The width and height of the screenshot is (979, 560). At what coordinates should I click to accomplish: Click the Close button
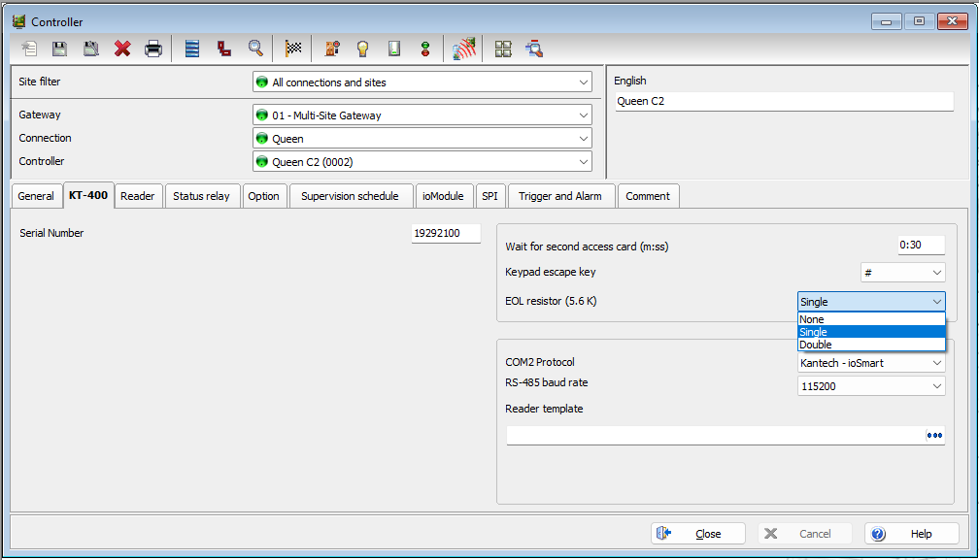(698, 534)
